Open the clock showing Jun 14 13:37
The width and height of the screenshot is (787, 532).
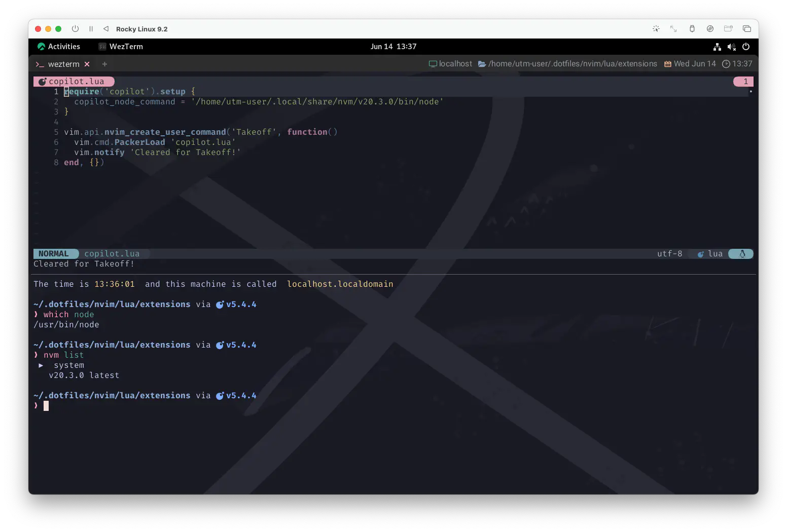point(393,47)
